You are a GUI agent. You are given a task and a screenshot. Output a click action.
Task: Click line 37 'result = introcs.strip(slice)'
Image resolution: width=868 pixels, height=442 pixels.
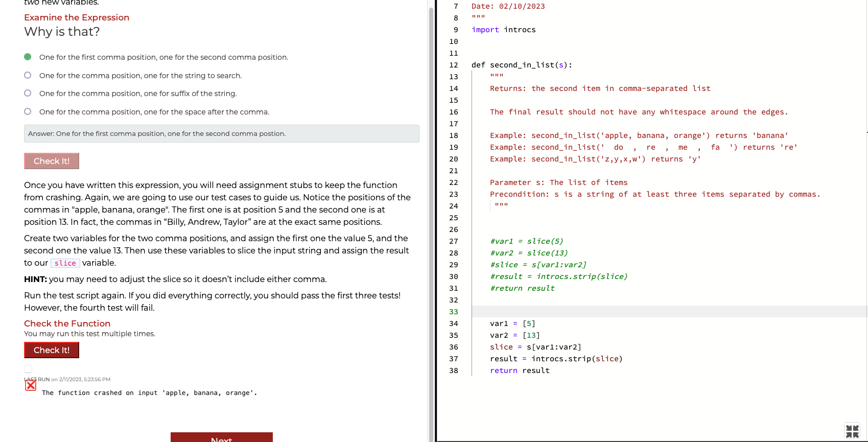pos(556,359)
